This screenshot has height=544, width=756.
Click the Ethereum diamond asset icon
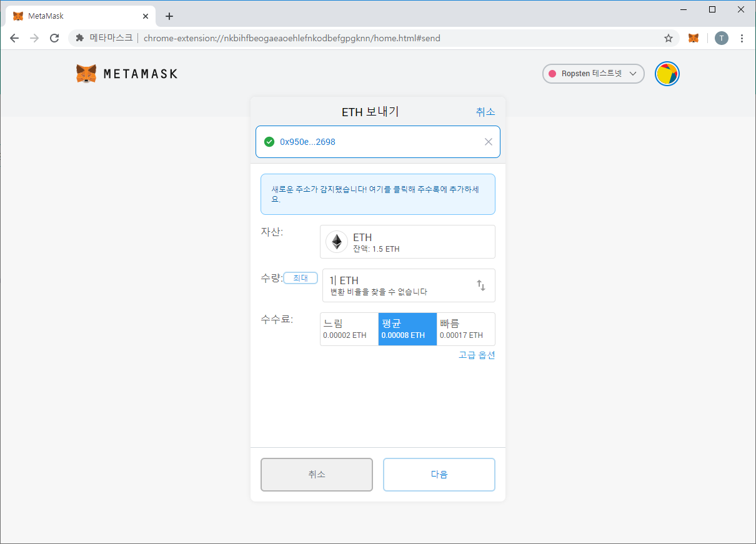337,242
